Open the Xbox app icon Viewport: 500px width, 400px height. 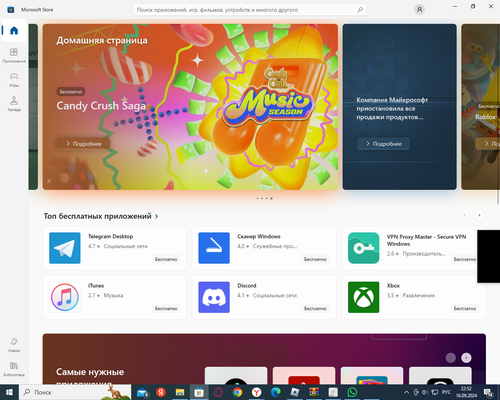point(364,297)
